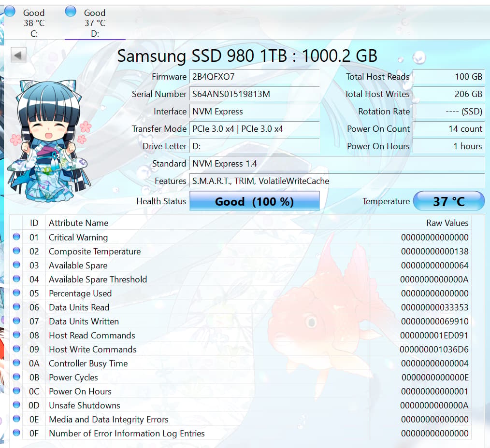Image resolution: width=490 pixels, height=448 pixels.
Task: Select the Composite Temperature attribute name
Action: click(95, 252)
